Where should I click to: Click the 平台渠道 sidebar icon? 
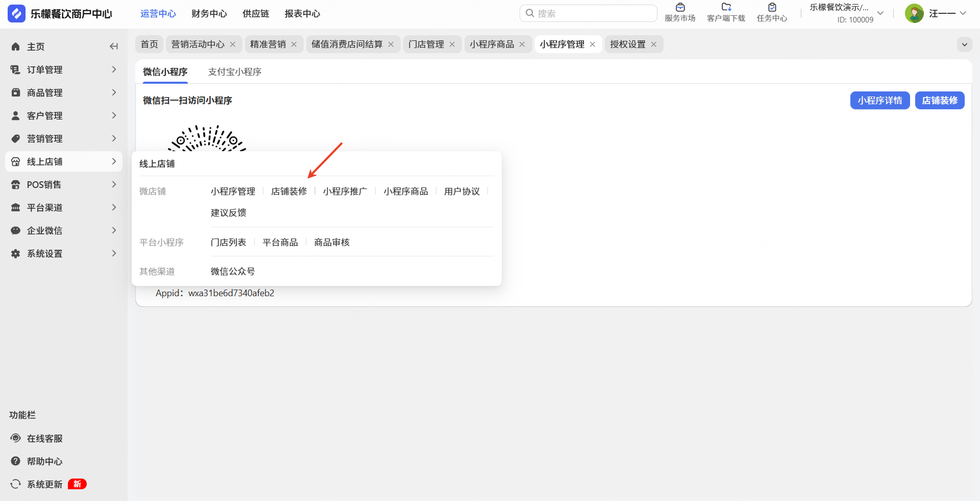tap(16, 207)
